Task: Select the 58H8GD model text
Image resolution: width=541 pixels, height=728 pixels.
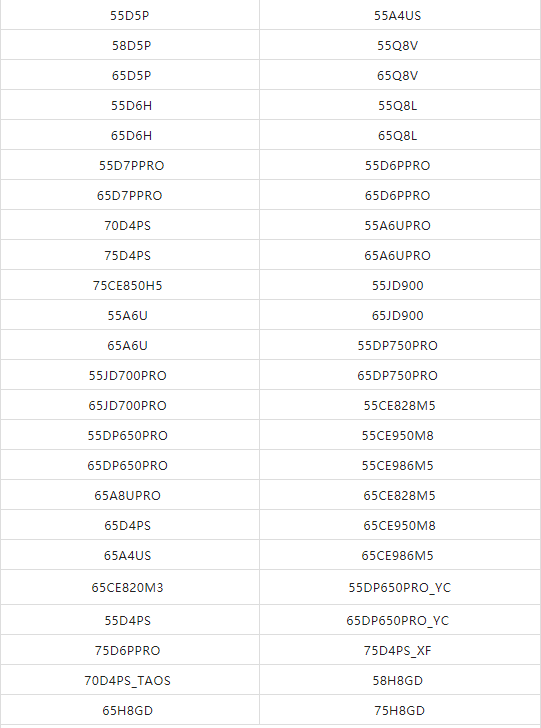Action: pos(398,681)
